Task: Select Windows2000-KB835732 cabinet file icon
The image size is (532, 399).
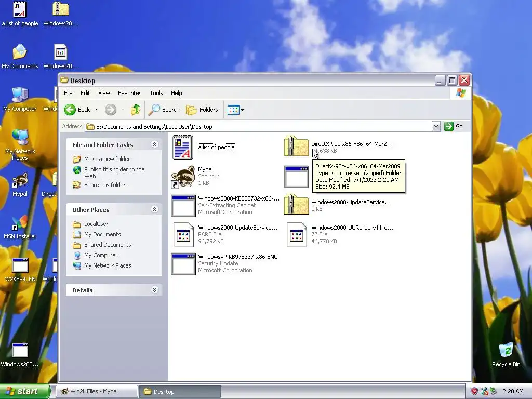Action: 183,206
